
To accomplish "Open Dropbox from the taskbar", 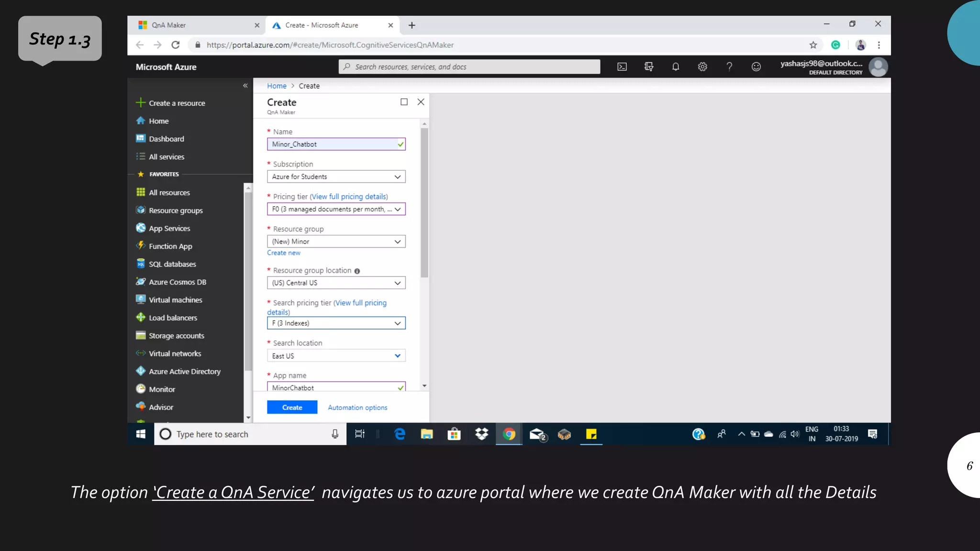I will tap(482, 434).
